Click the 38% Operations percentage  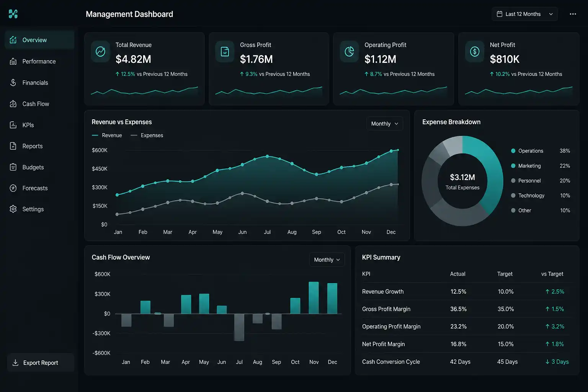(x=565, y=151)
